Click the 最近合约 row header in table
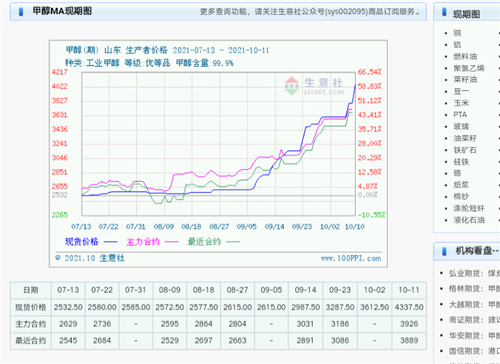500x364 pixels. coord(31,341)
